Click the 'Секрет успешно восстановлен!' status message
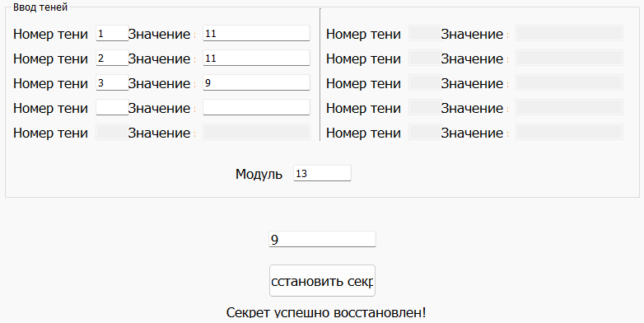This screenshot has width=644, height=323. point(326,313)
